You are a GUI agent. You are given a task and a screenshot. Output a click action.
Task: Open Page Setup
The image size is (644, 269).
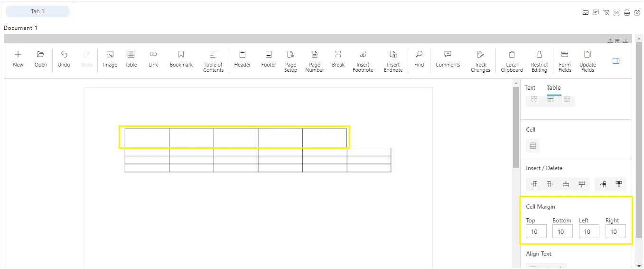[290, 61]
